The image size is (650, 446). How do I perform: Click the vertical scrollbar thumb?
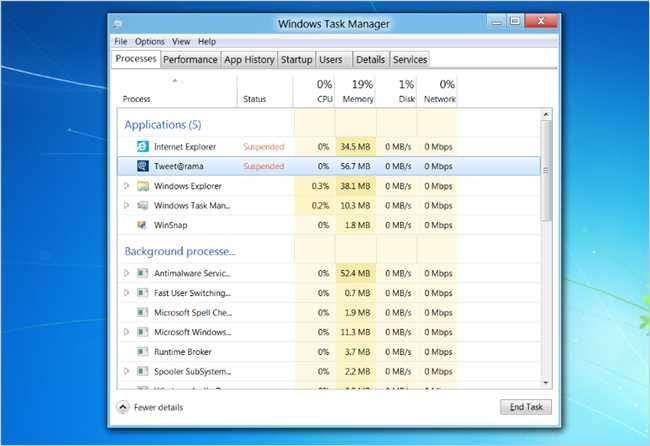(546, 170)
